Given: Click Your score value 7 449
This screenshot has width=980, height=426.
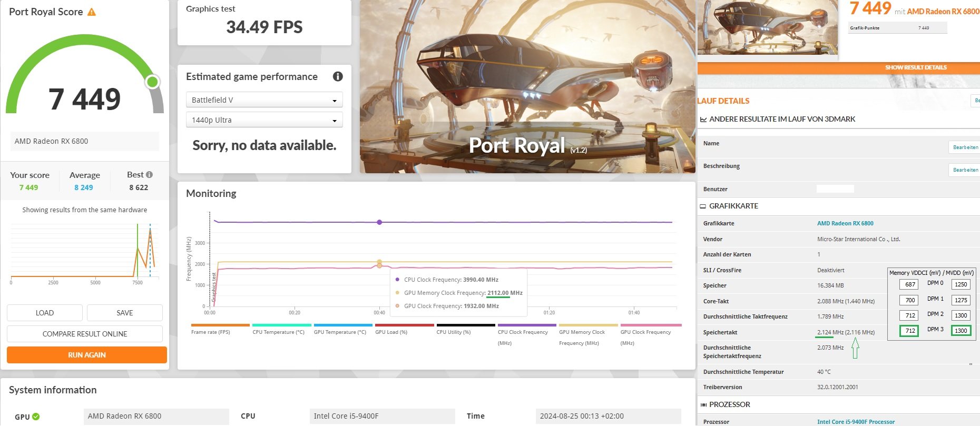Looking at the screenshot, I should (28, 187).
